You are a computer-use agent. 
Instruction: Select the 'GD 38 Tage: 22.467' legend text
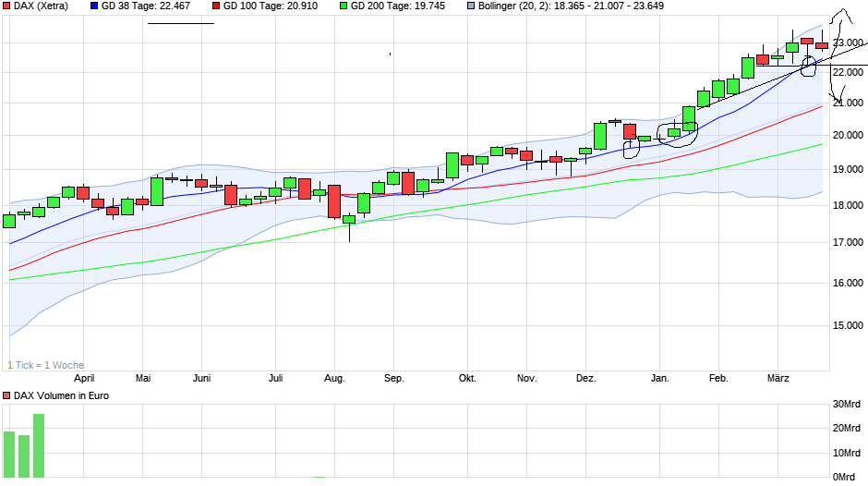pos(146,6)
